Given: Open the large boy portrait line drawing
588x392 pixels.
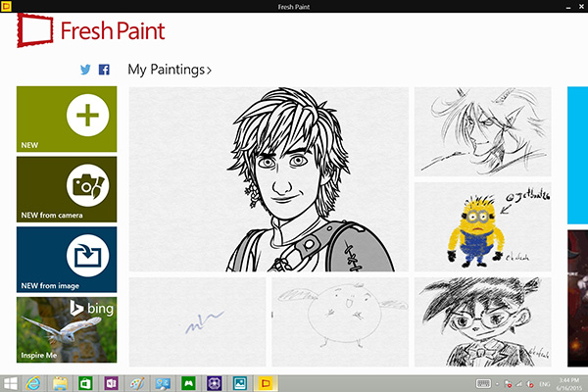Looking at the screenshot, I should [x=269, y=179].
